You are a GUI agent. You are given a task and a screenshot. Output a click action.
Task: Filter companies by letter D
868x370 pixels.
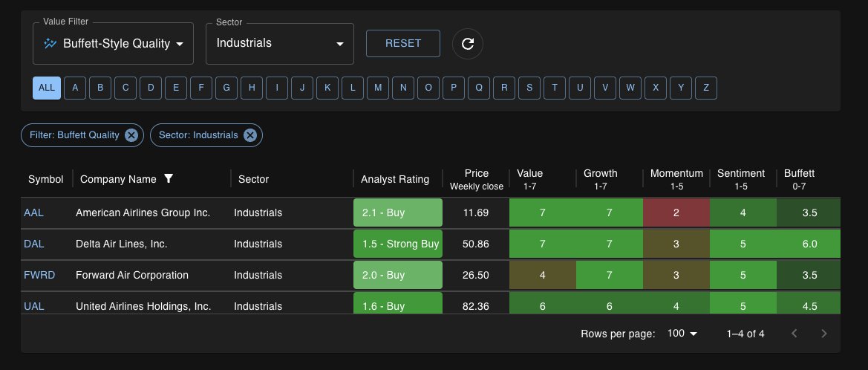point(151,88)
